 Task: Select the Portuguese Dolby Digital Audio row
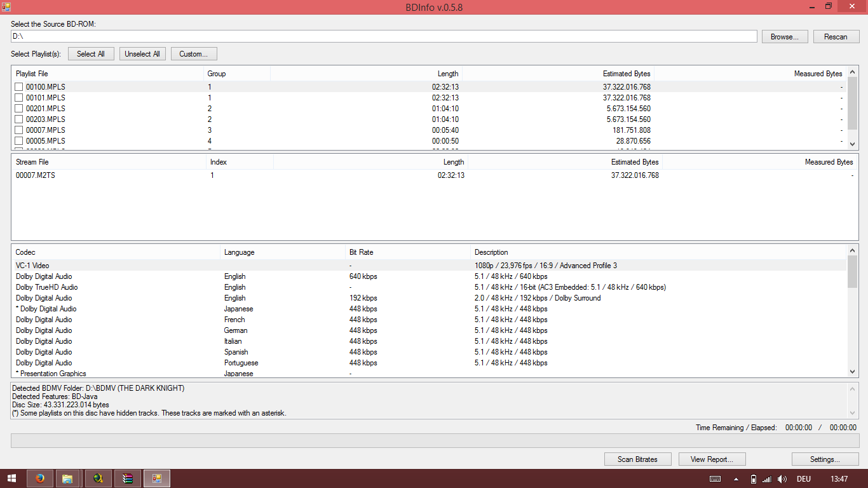tap(430, 363)
